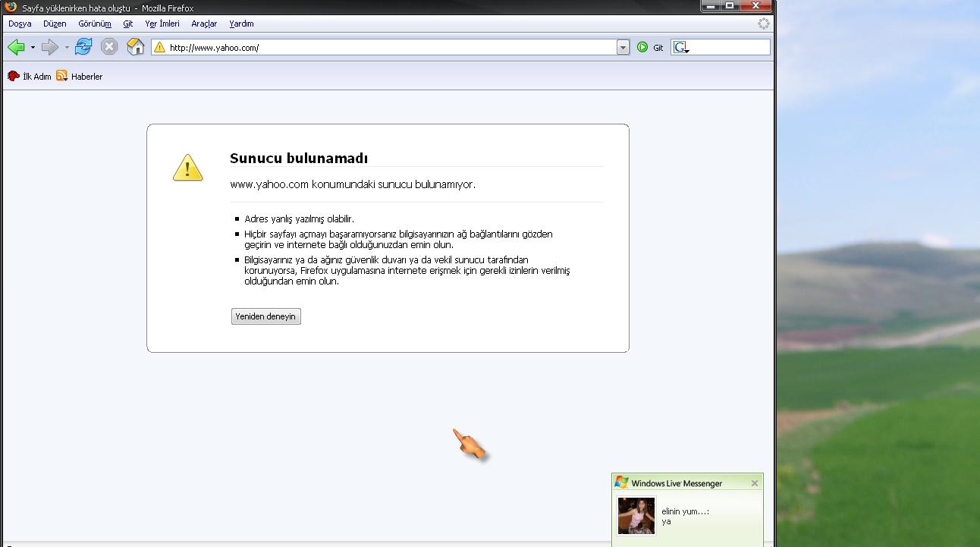Image resolution: width=980 pixels, height=547 pixels.
Task: Close the Windows Live Messenger popup
Action: [x=754, y=483]
